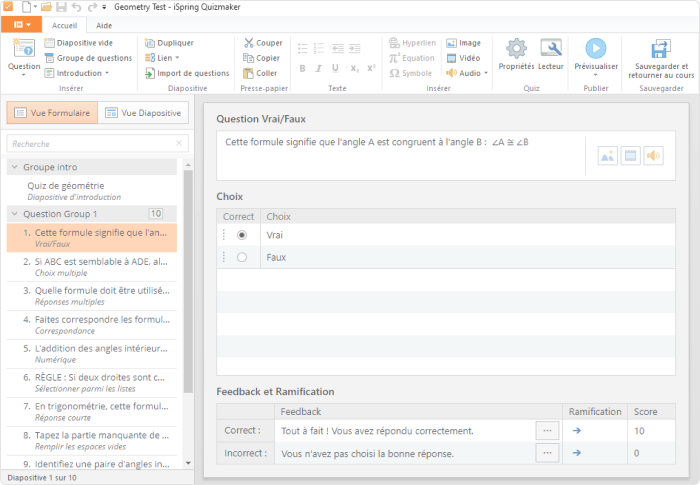The height and width of the screenshot is (485, 700).
Task: Insert a Hyperlien
Action: pos(412,43)
